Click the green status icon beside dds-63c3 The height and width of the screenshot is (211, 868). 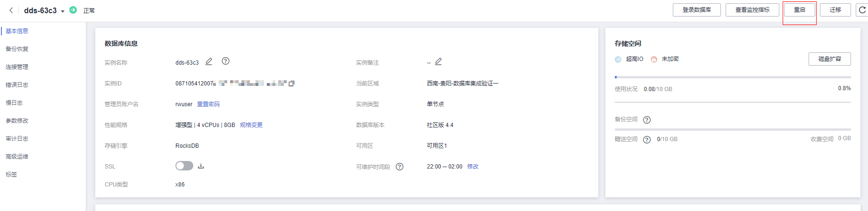(x=73, y=10)
